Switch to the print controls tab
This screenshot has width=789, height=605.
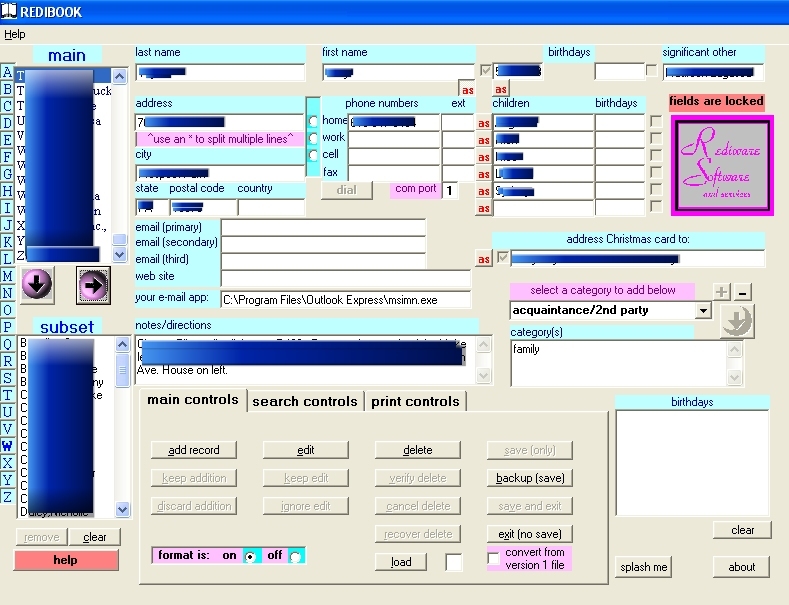[x=415, y=402]
